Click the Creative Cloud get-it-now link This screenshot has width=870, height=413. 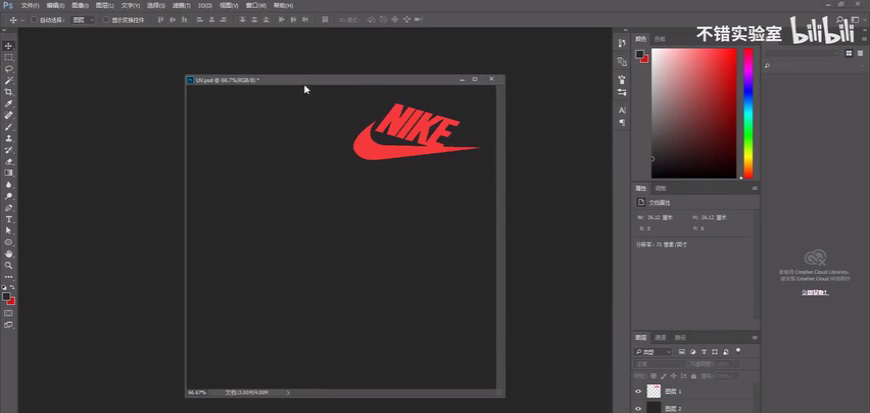coord(815,293)
